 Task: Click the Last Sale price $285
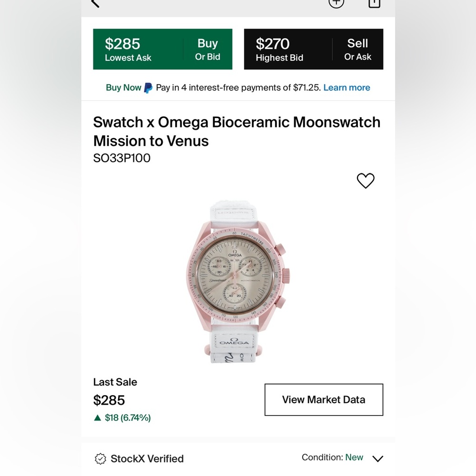pyautogui.click(x=109, y=400)
